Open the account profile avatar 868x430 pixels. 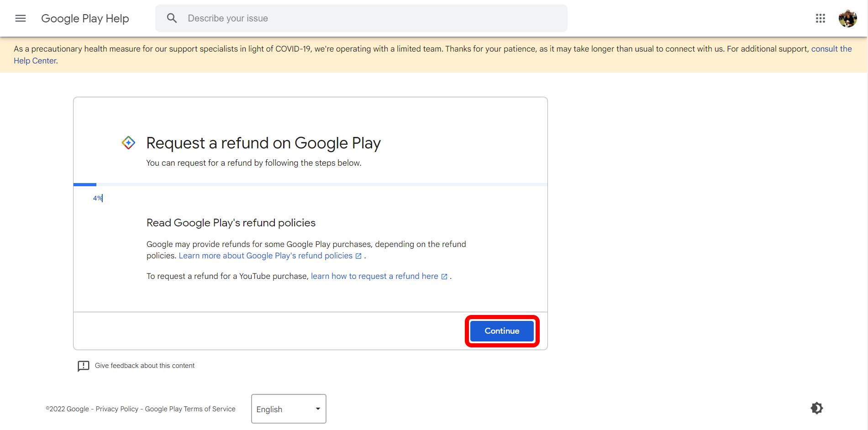pos(847,18)
